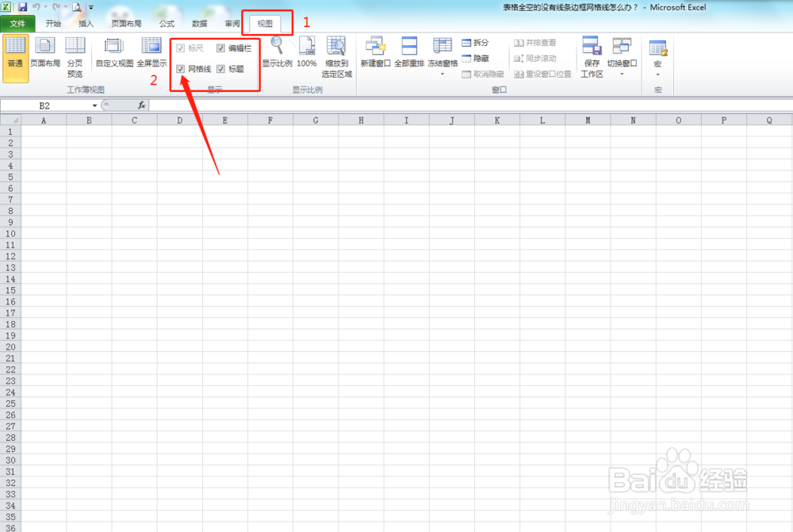Open a New Window (新建窗口)
This screenshot has width=793, height=532.
click(375, 52)
